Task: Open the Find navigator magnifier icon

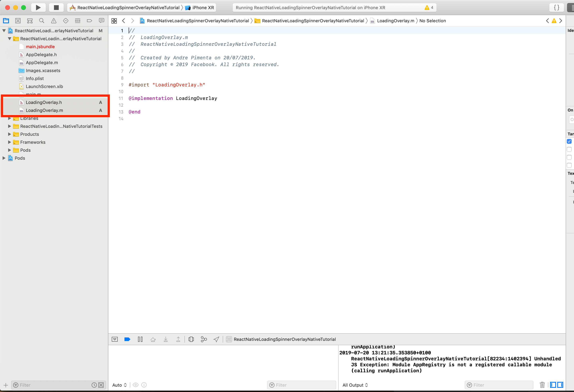Action: [42, 21]
